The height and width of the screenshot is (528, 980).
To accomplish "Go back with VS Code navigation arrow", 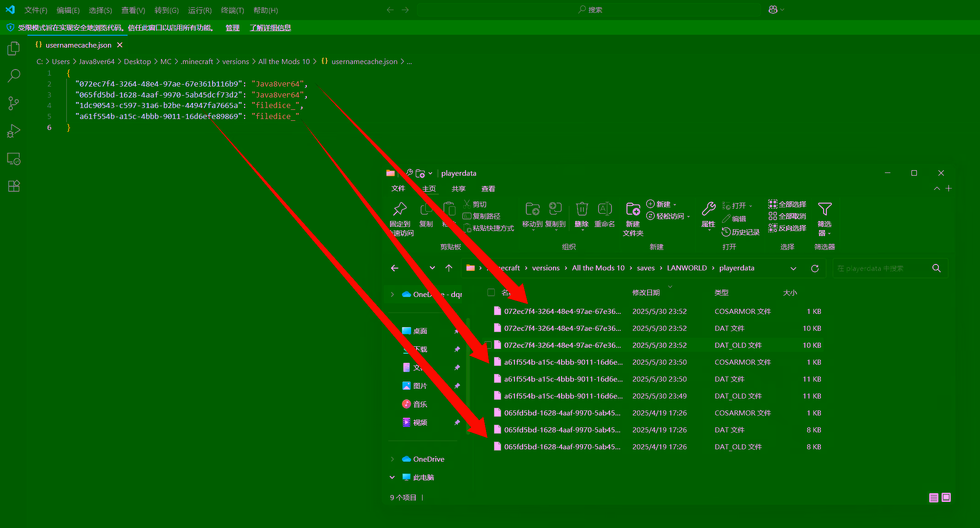I will (390, 10).
